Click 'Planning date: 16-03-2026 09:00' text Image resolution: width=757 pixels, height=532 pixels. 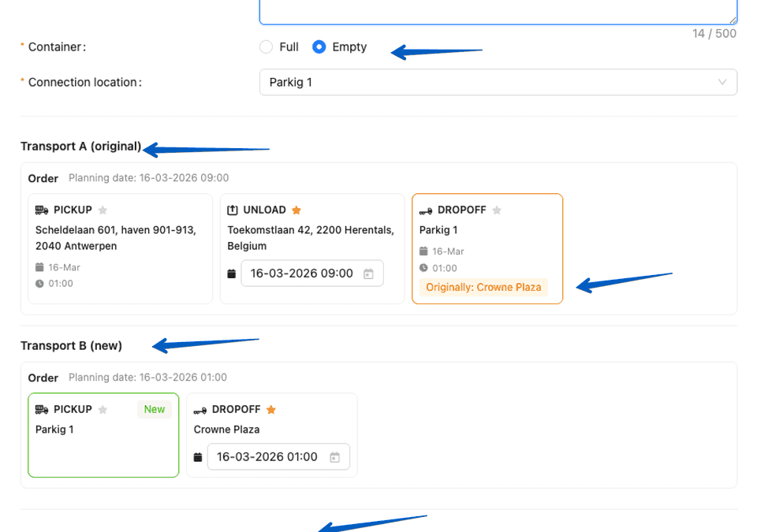point(149,177)
